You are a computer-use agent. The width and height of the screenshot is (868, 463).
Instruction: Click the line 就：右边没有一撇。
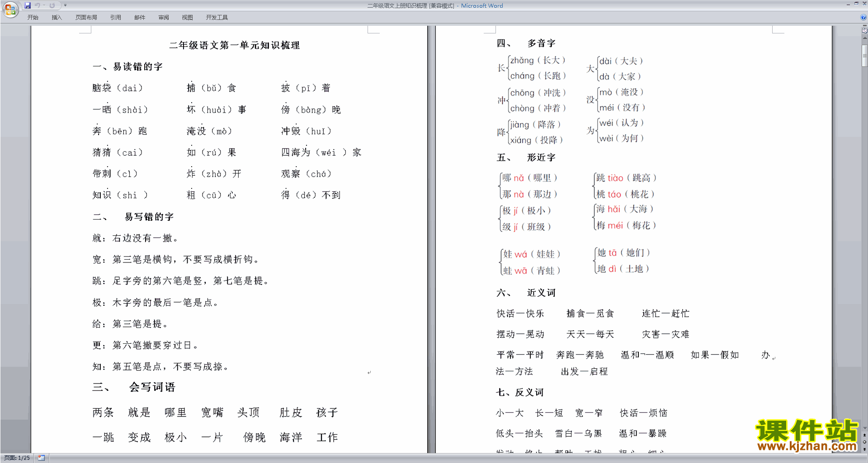coord(136,238)
